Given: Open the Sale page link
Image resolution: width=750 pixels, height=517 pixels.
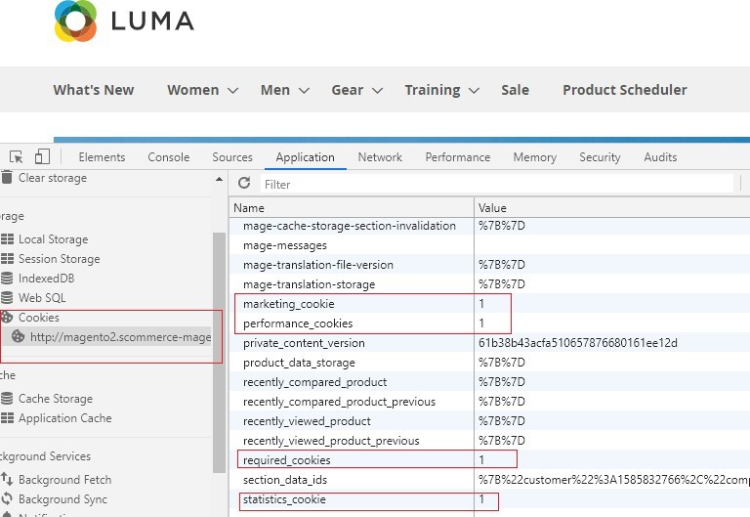Looking at the screenshot, I should click(515, 90).
